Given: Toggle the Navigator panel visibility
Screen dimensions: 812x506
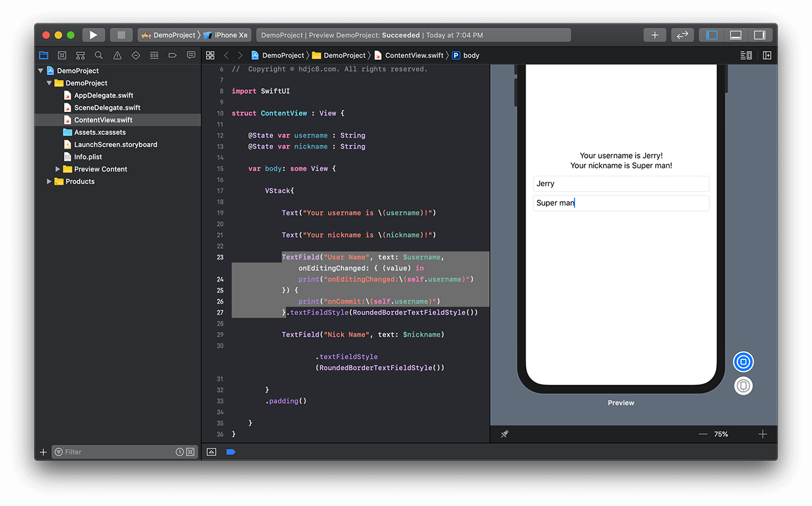Looking at the screenshot, I should point(712,35).
